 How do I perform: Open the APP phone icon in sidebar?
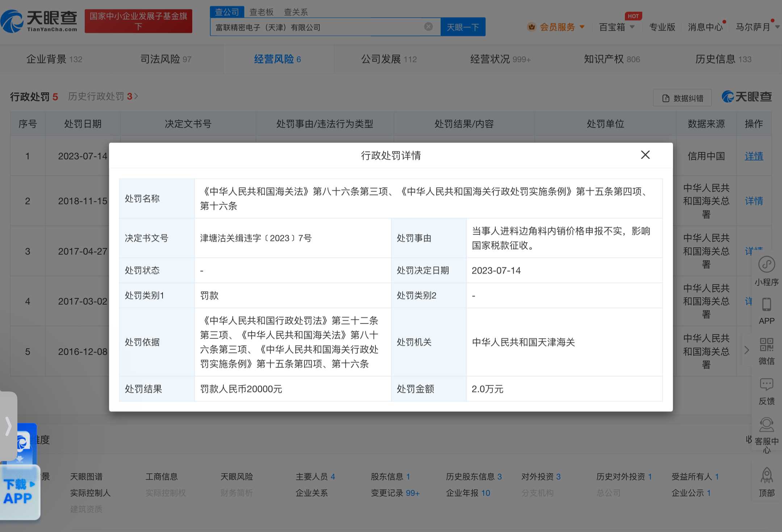pyautogui.click(x=766, y=305)
